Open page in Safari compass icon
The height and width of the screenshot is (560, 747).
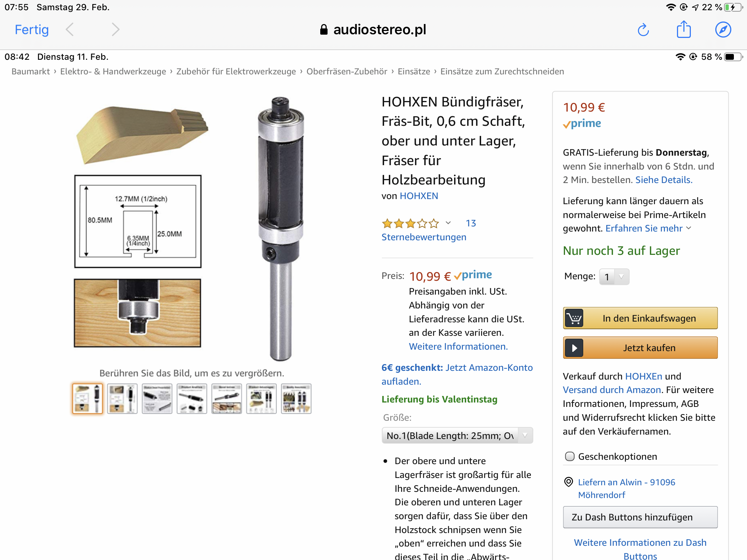click(x=723, y=30)
